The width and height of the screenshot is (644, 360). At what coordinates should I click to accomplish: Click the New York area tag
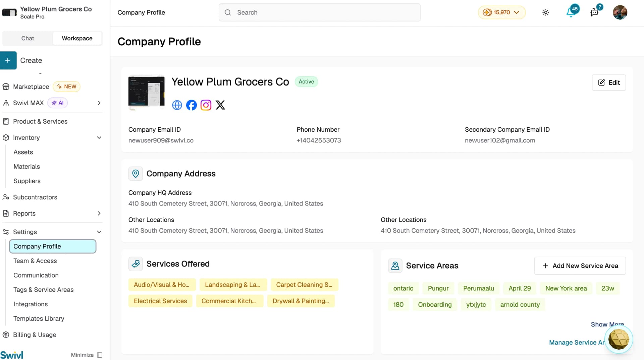(x=566, y=288)
